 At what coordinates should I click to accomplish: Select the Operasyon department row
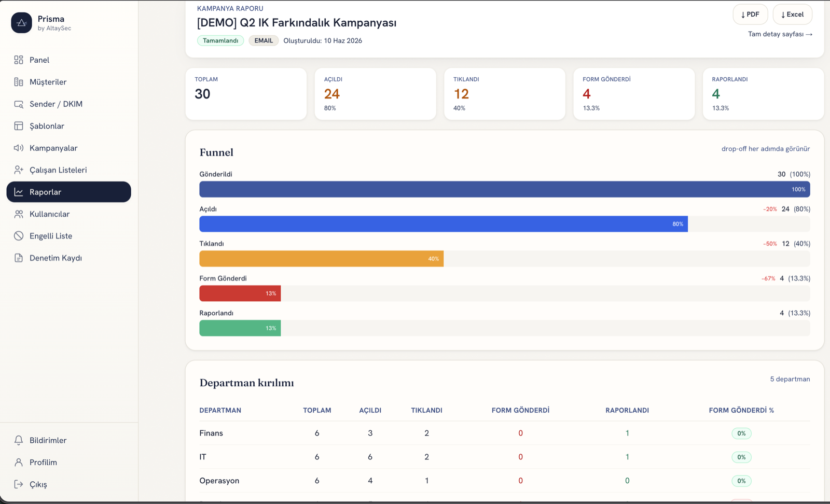(x=505, y=481)
